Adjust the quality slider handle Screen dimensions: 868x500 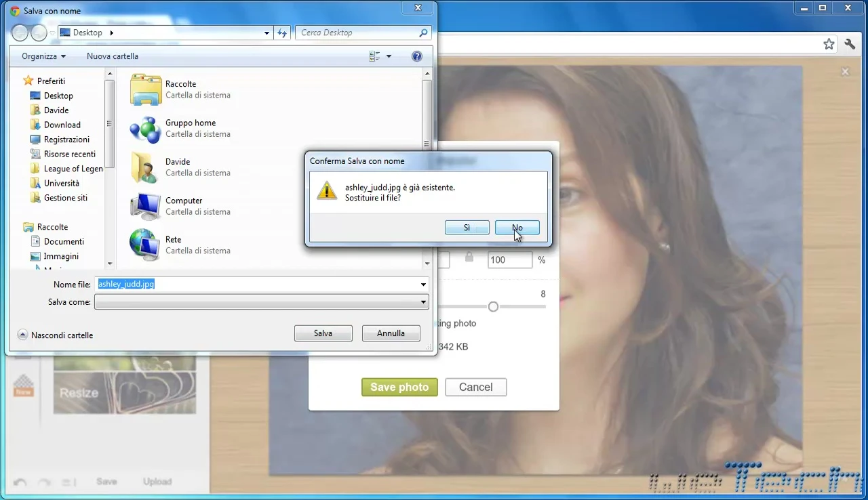click(x=493, y=306)
